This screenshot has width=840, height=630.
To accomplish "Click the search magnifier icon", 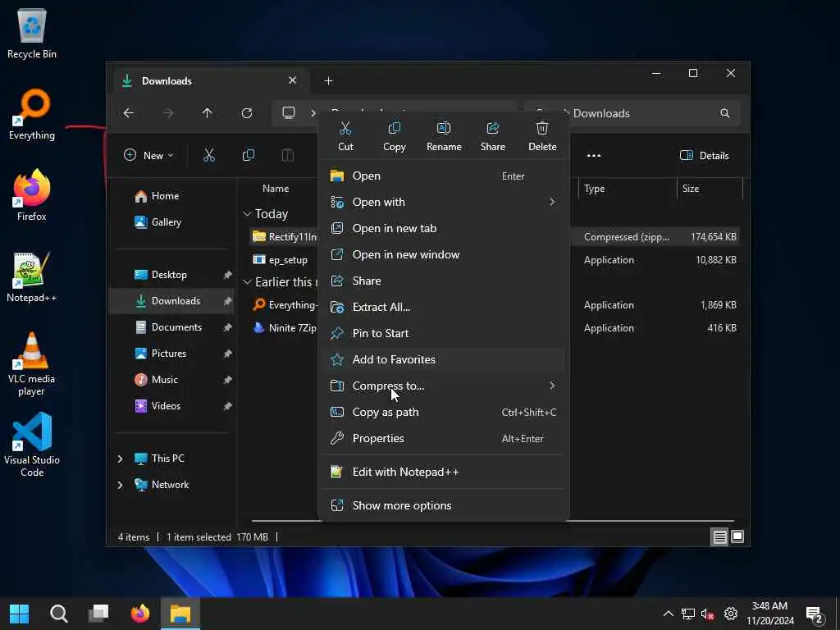I will click(725, 113).
